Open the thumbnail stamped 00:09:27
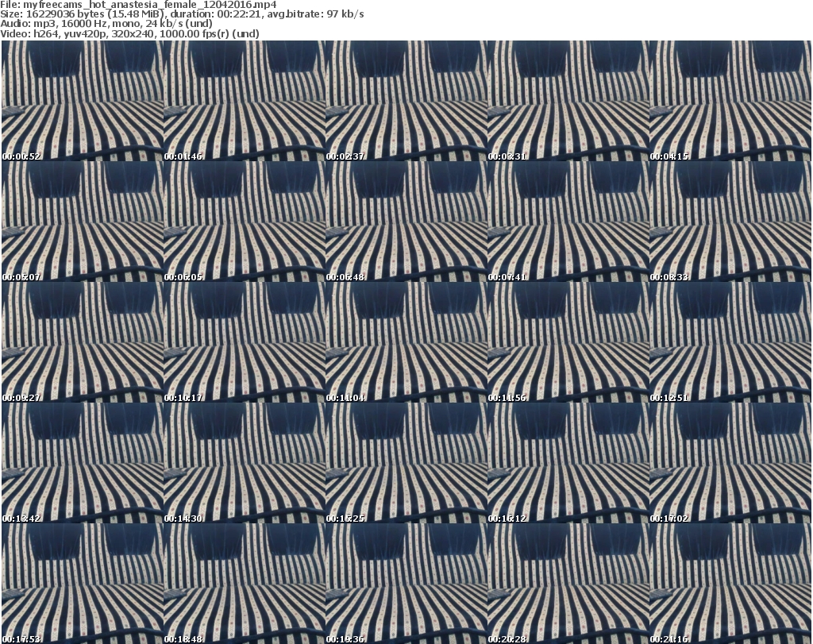This screenshot has height=644, width=813. [83, 342]
